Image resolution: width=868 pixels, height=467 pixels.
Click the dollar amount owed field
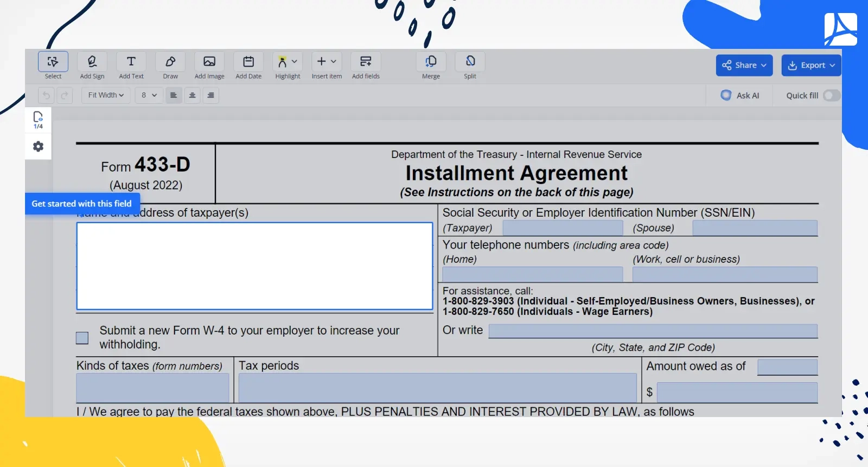737,393
